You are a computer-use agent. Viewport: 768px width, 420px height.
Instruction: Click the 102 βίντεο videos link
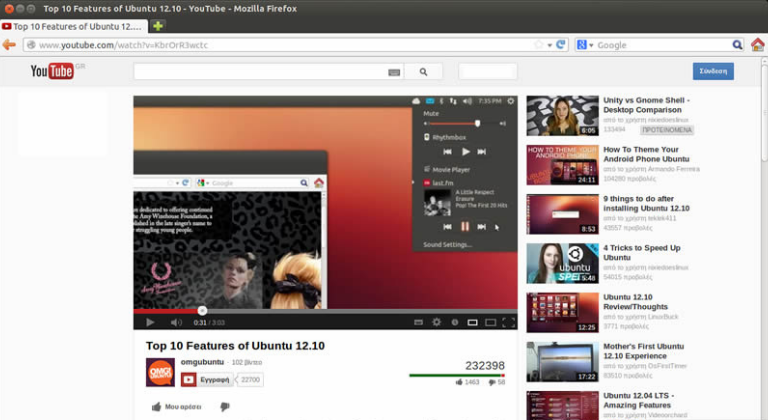click(x=247, y=362)
